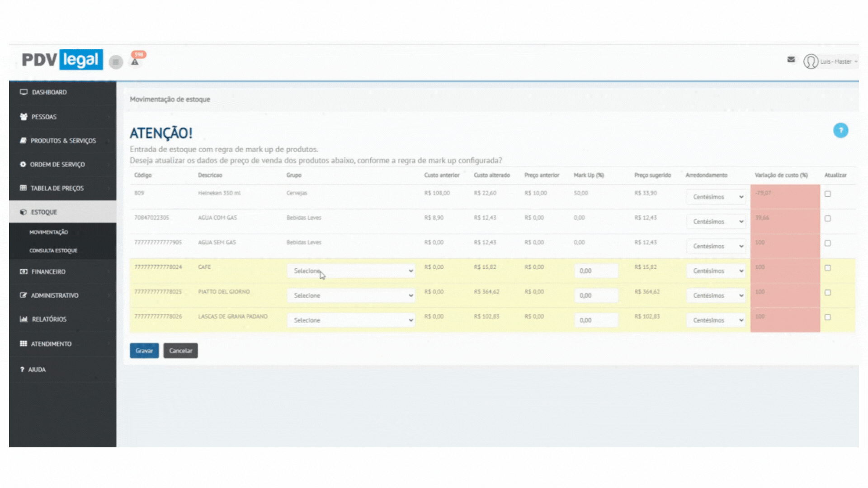Screen dimensions: 868x488
Task: Click the Cancelar button
Action: click(180, 351)
